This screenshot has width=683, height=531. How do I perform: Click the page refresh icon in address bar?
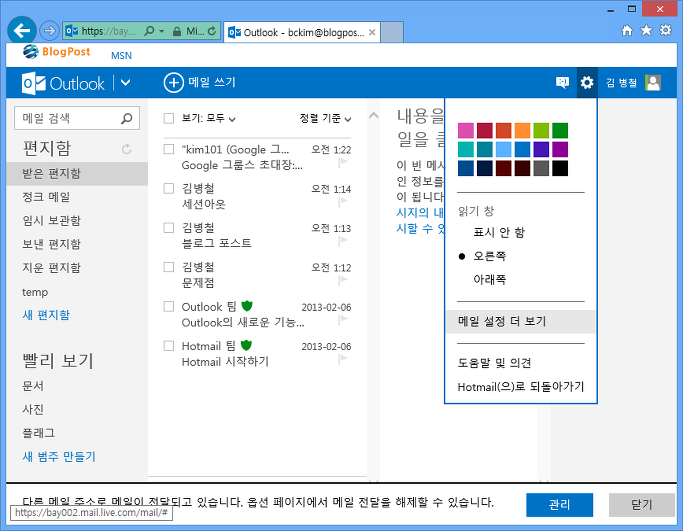[x=212, y=31]
